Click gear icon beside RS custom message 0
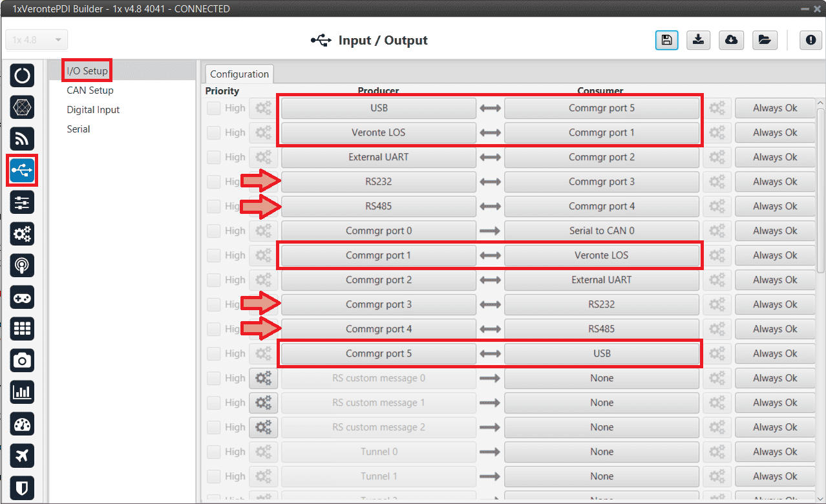 (x=263, y=378)
